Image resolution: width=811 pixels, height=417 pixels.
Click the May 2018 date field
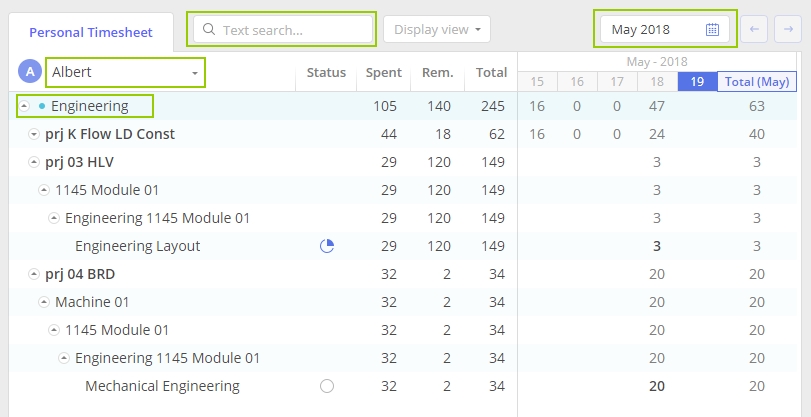pos(665,29)
